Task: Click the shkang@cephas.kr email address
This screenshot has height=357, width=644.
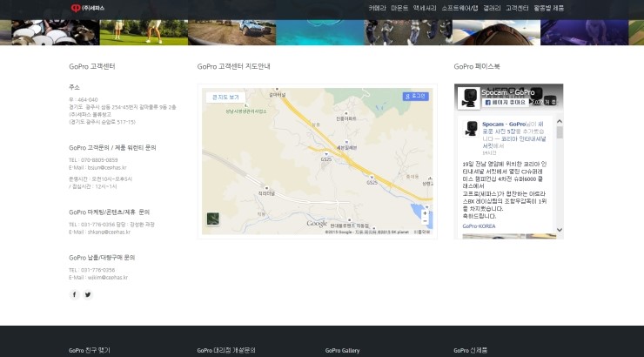Action: coord(109,232)
